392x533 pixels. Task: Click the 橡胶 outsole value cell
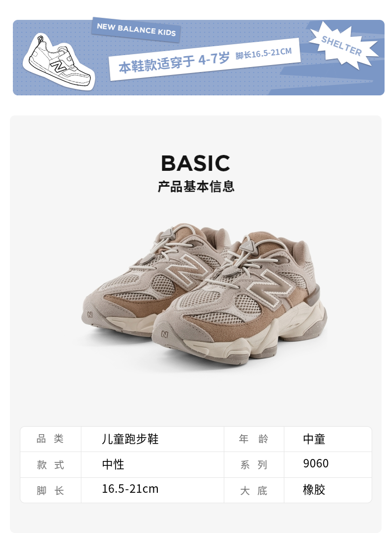pos(314,489)
